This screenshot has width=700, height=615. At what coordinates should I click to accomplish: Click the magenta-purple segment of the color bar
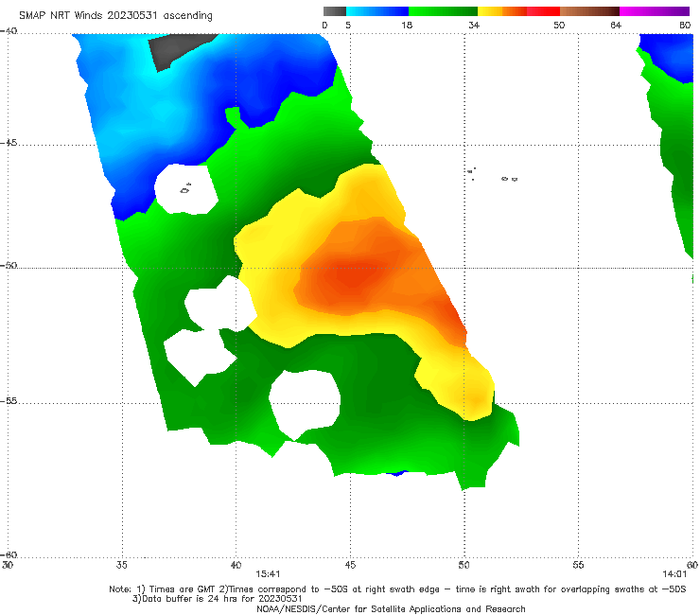tap(655, 11)
